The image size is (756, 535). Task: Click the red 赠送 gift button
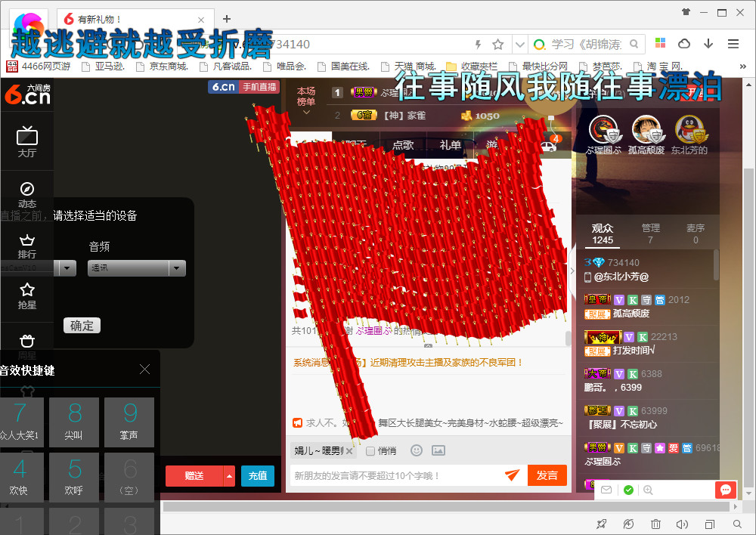click(x=194, y=476)
